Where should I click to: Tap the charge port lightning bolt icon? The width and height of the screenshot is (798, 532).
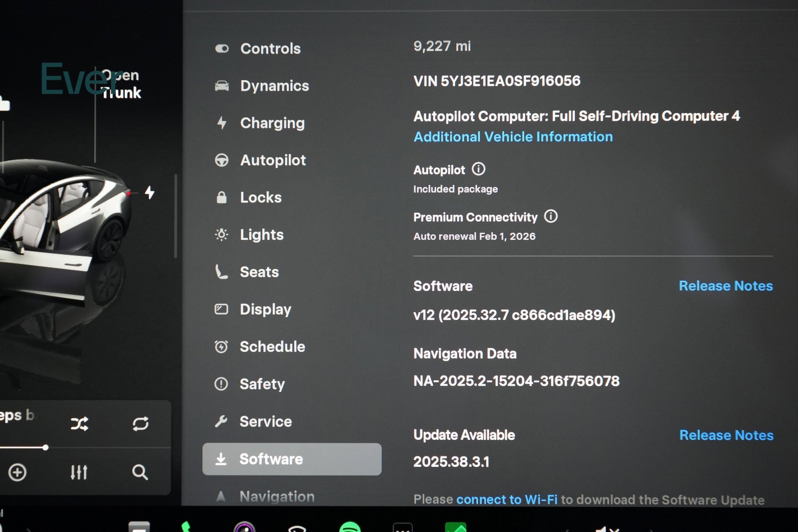pos(150,192)
